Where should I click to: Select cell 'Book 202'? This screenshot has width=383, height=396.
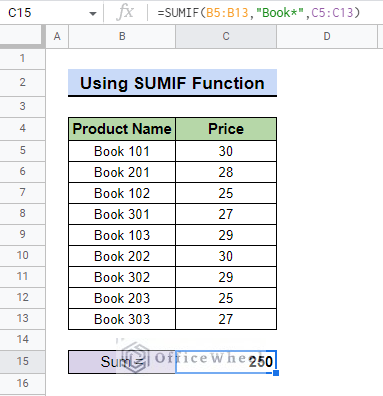point(122,256)
